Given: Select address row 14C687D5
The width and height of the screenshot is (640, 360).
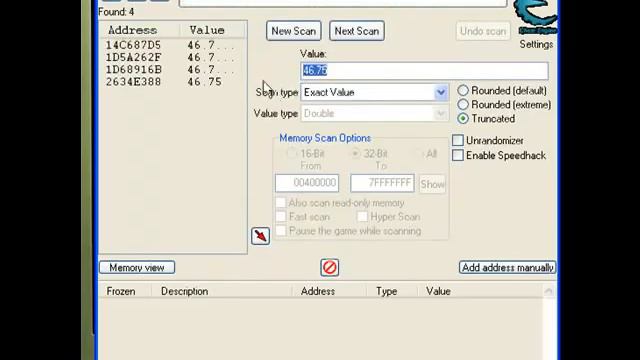Looking at the screenshot, I should pyautogui.click(x=173, y=45).
